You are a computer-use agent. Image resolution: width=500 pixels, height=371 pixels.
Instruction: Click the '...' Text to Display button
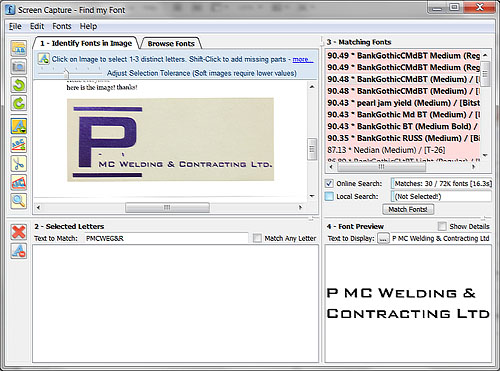click(x=383, y=238)
